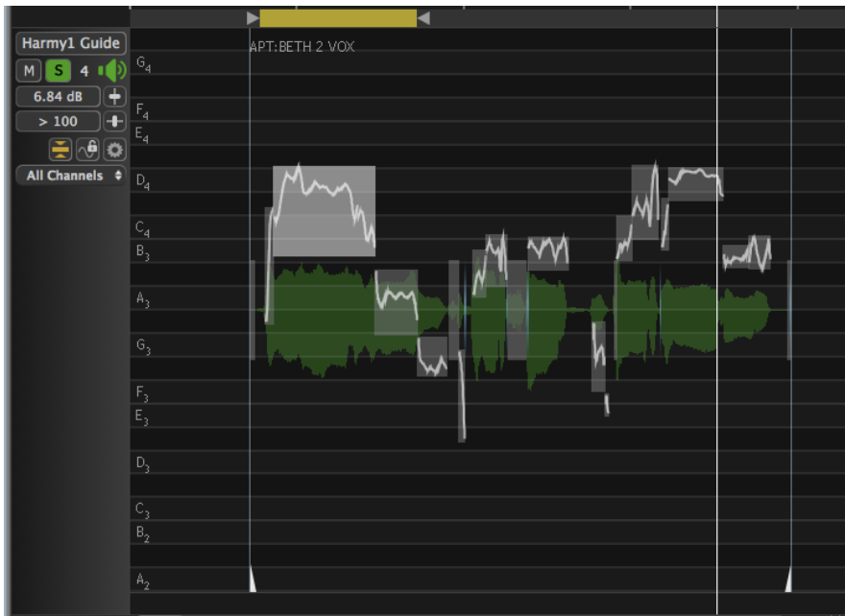Screen dimensions: 845x616
Task: Open the volume fader icon beside 6.84 dB
Action: [115, 96]
